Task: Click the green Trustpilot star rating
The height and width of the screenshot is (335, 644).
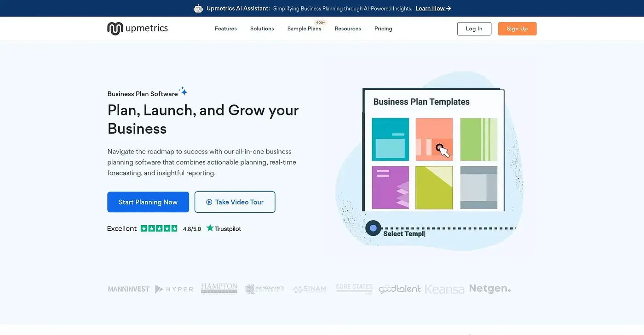Action: click(x=159, y=228)
